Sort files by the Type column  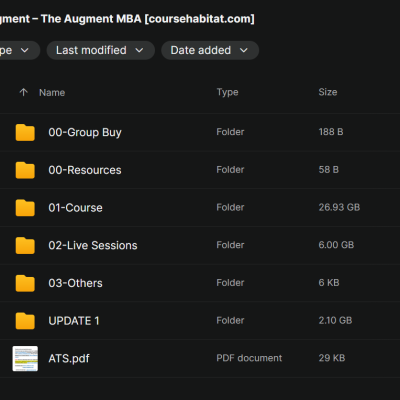pyautogui.click(x=227, y=92)
